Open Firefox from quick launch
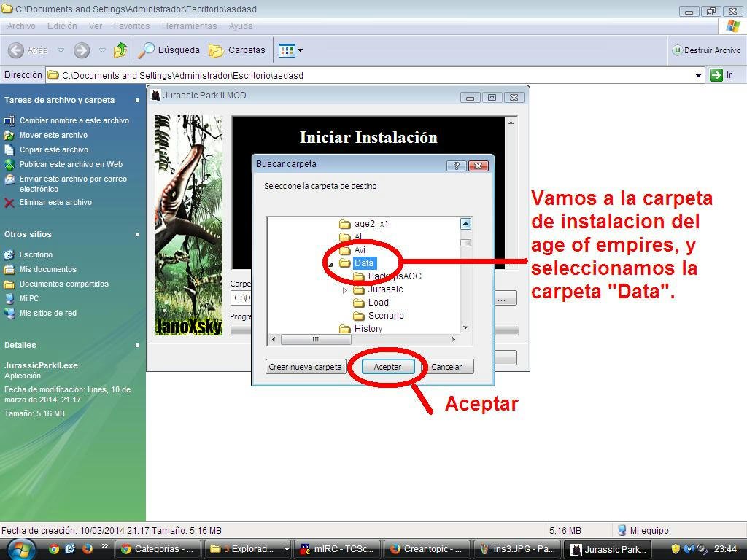The height and width of the screenshot is (560, 747). [88, 549]
